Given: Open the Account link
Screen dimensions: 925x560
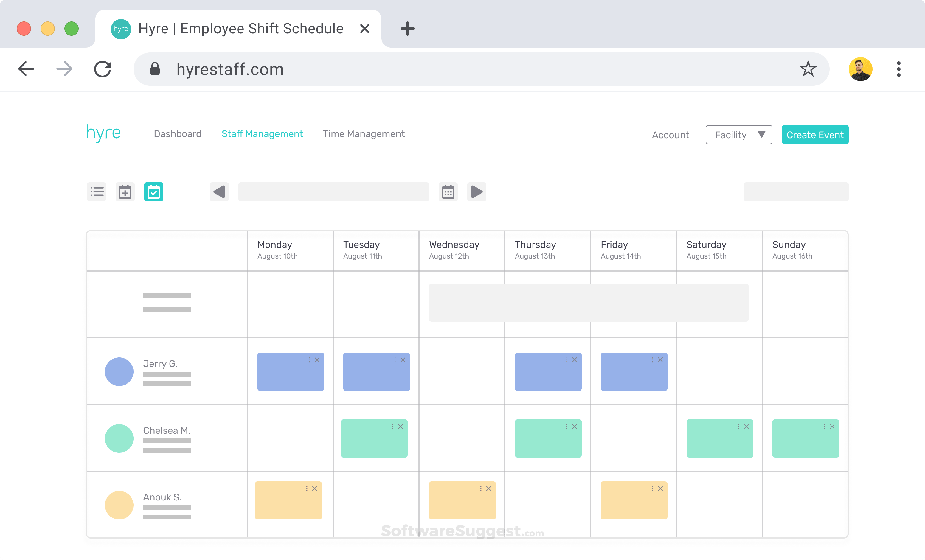Looking at the screenshot, I should pyautogui.click(x=670, y=135).
